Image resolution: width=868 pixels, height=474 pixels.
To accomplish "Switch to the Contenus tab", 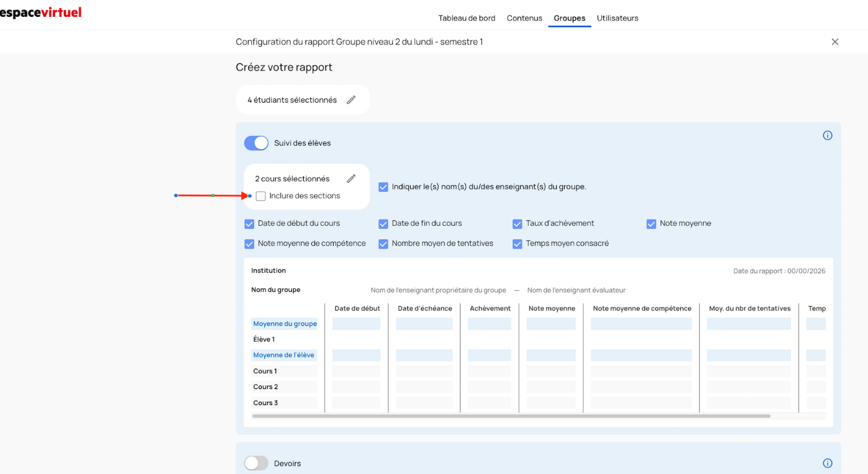I will (x=524, y=18).
